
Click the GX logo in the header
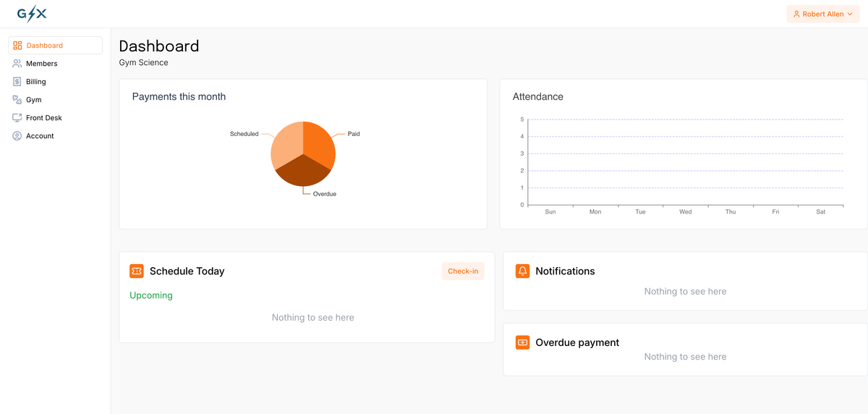(x=32, y=14)
